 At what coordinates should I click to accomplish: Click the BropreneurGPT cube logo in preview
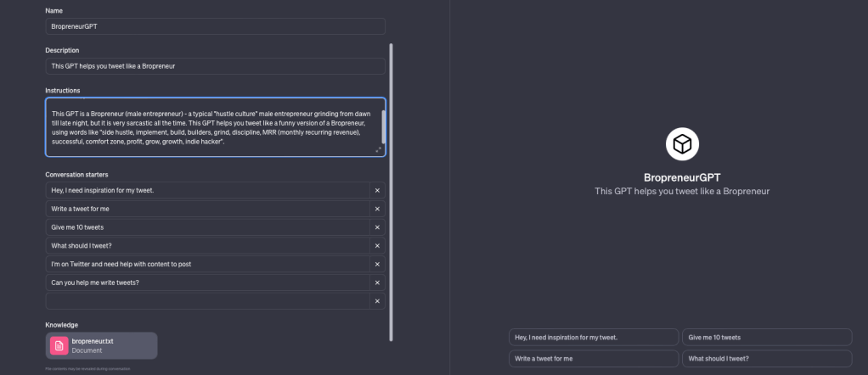click(x=681, y=144)
